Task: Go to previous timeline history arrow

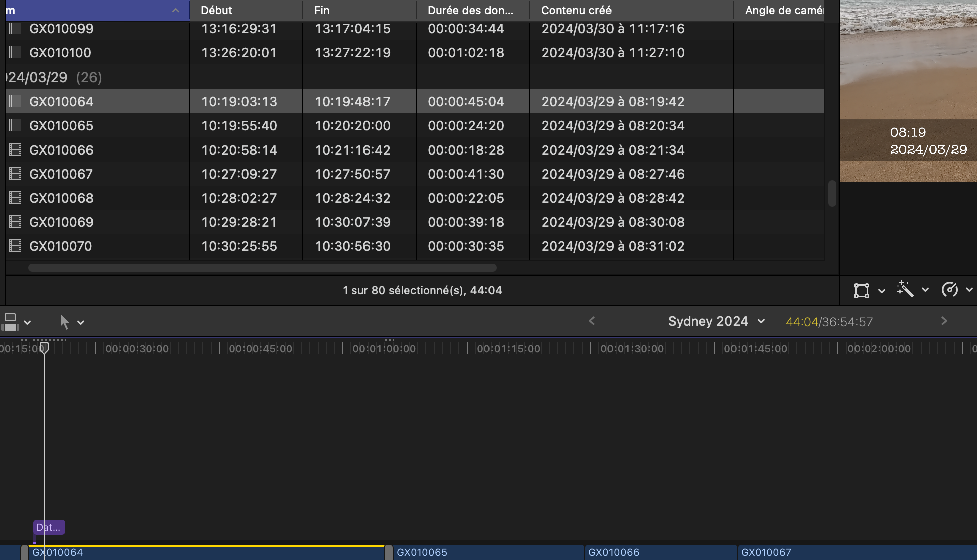Action: click(x=592, y=321)
